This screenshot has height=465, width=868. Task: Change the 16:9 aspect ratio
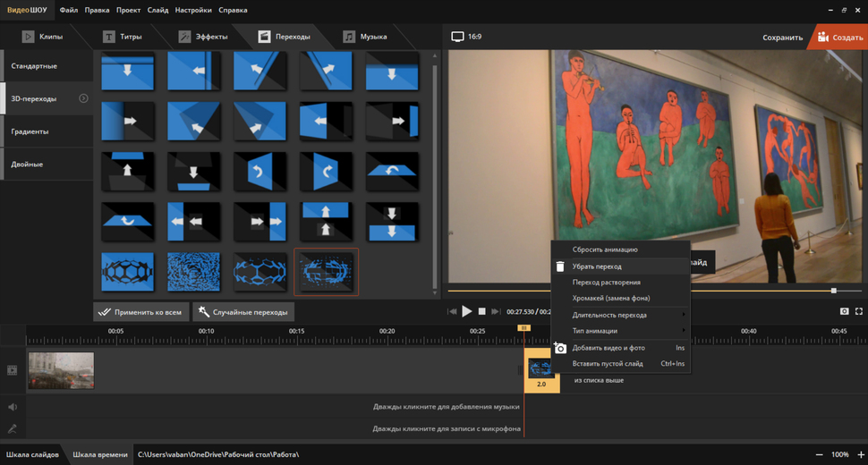coord(466,37)
